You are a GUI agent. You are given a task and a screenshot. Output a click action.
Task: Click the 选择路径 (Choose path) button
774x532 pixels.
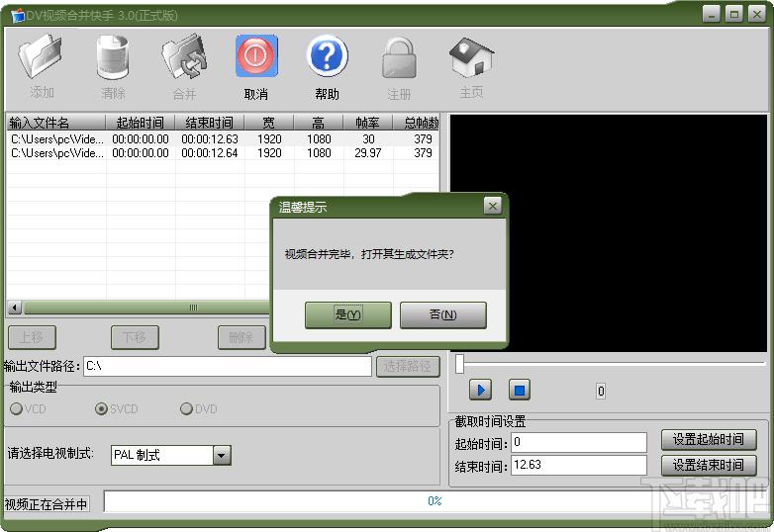click(408, 366)
